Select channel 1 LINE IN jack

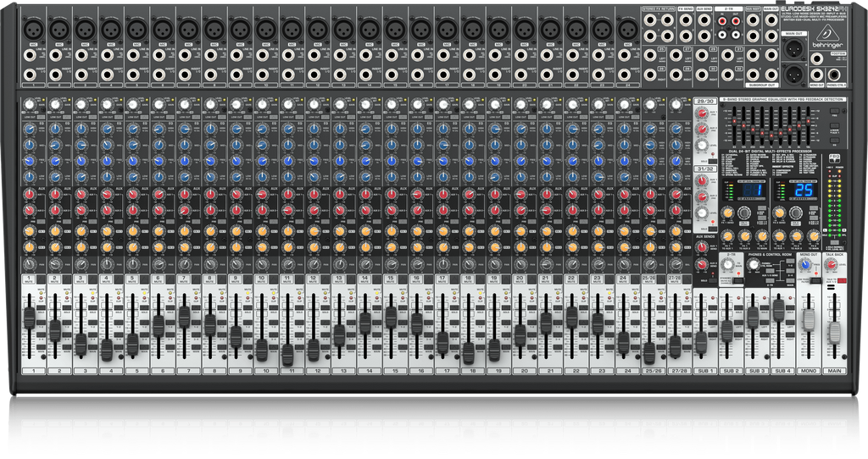pos(30,55)
